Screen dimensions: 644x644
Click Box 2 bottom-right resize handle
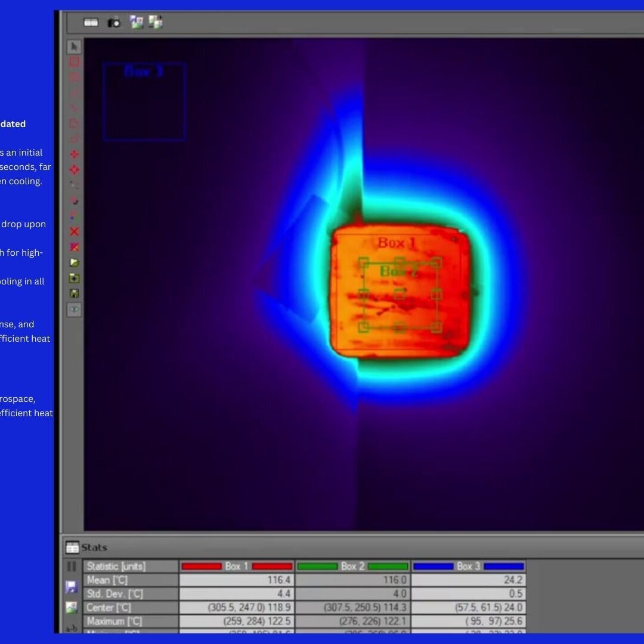point(436,327)
